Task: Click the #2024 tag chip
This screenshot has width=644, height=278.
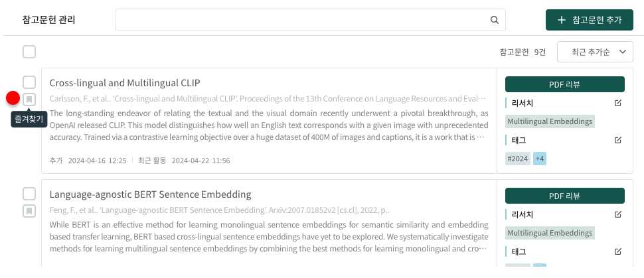Action: [x=518, y=159]
